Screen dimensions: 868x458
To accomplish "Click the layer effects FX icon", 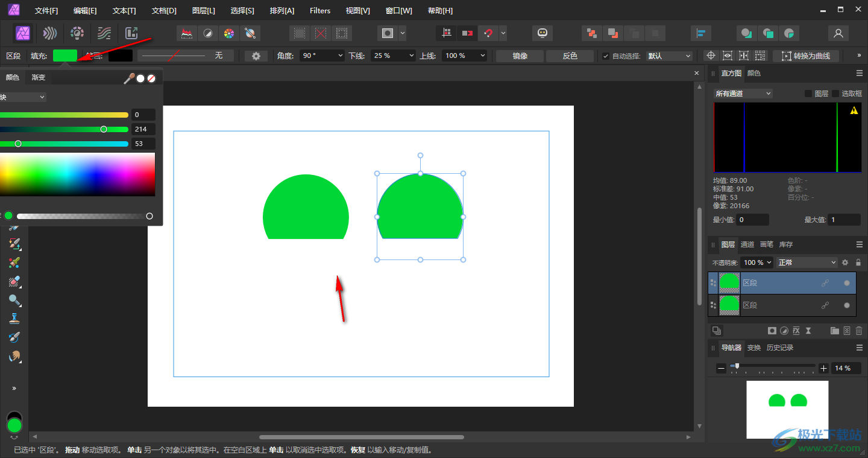I will coord(796,331).
